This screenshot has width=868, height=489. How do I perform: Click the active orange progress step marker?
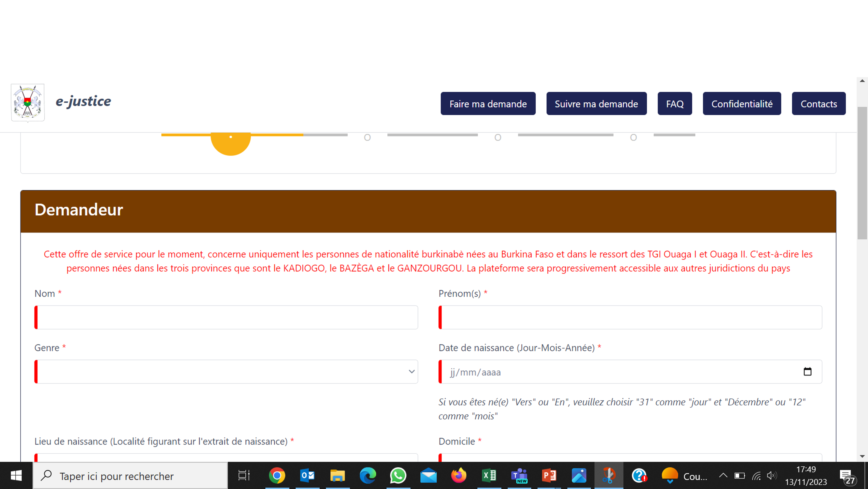coord(231,141)
